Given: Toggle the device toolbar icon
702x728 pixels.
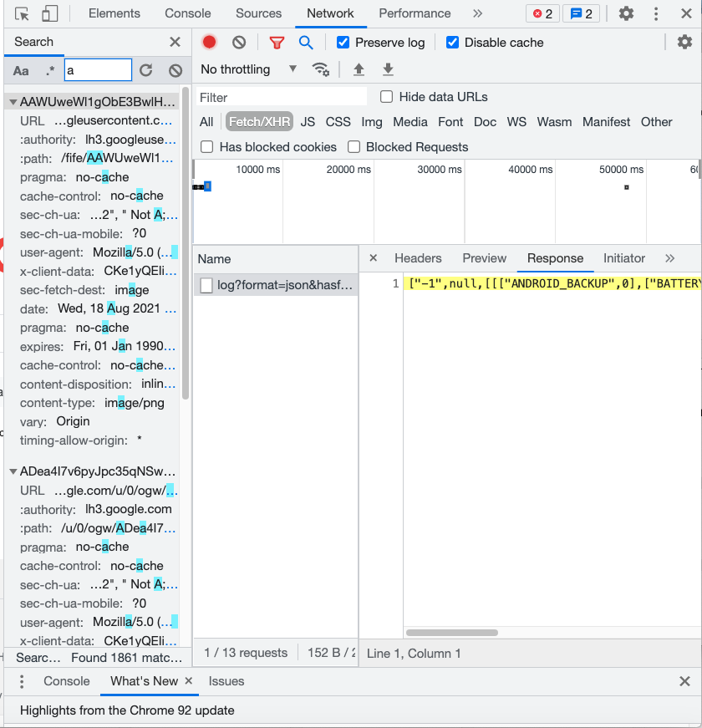Looking at the screenshot, I should 49,14.
